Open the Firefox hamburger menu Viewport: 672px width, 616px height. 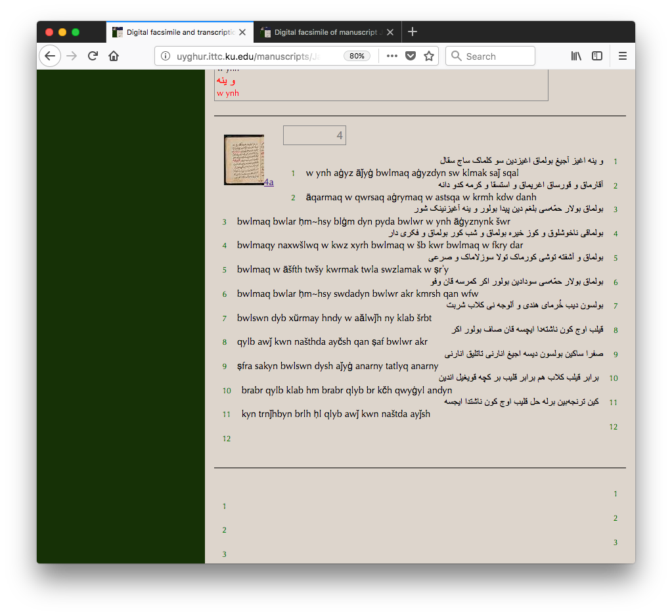click(x=623, y=56)
